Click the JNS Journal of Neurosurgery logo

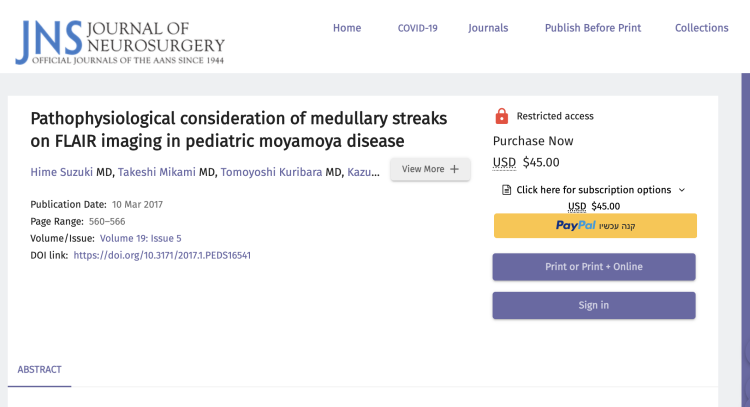pos(119,37)
